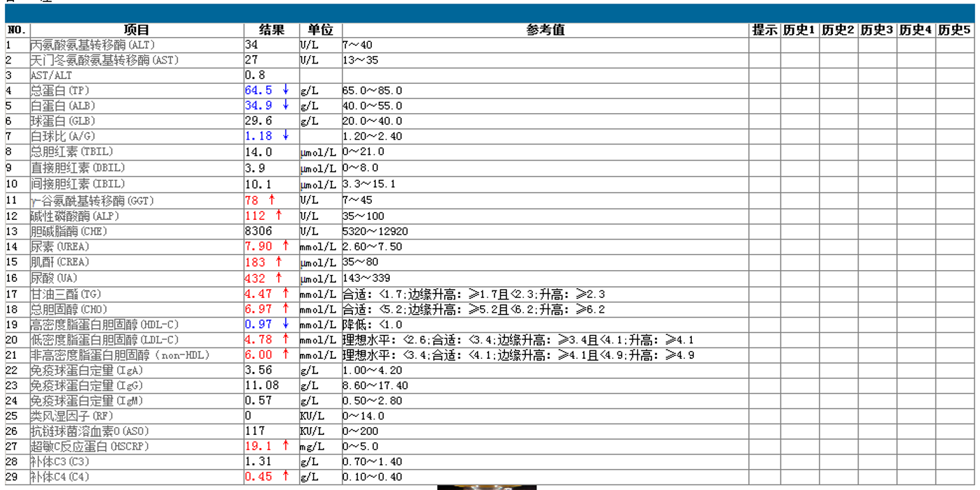Click the 历史1 column header
Screen dimensions: 980x490
pyautogui.click(x=799, y=30)
